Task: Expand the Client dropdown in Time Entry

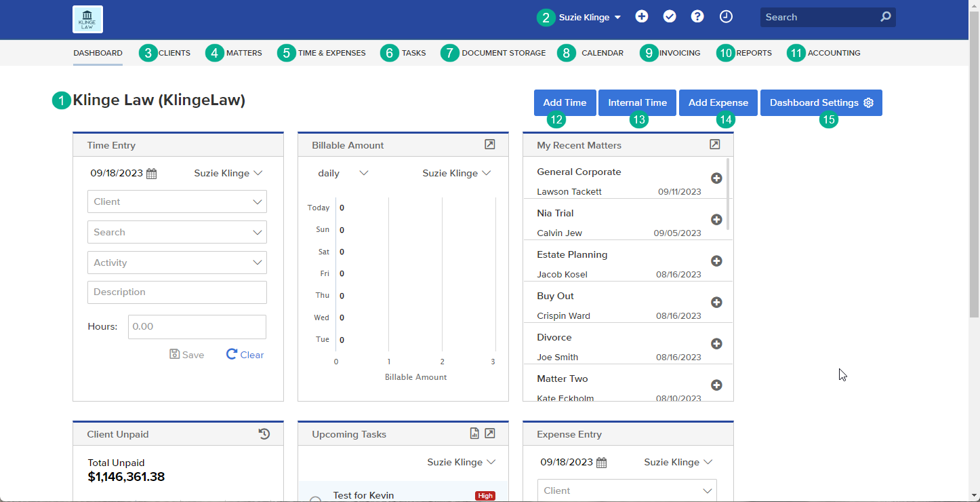Action: [177, 201]
